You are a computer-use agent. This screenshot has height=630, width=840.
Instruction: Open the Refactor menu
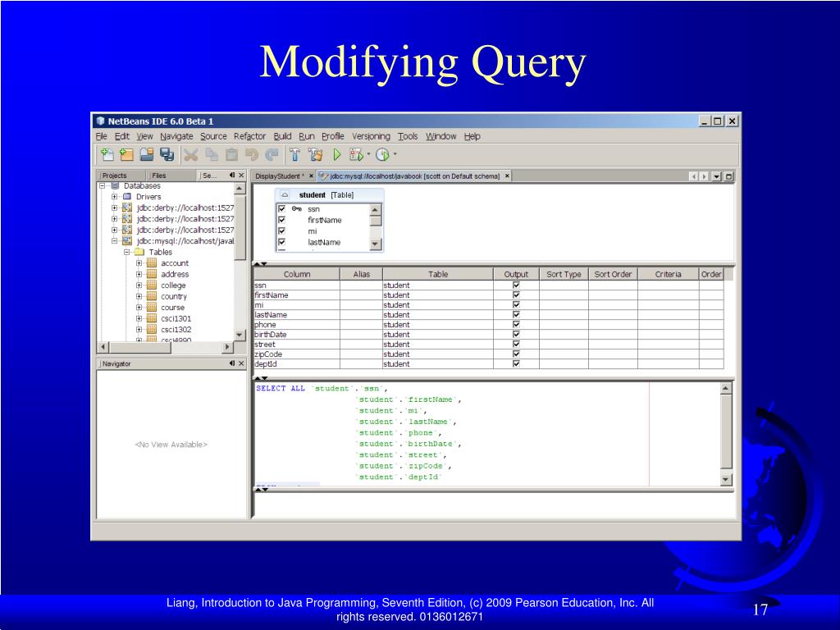pyautogui.click(x=249, y=136)
